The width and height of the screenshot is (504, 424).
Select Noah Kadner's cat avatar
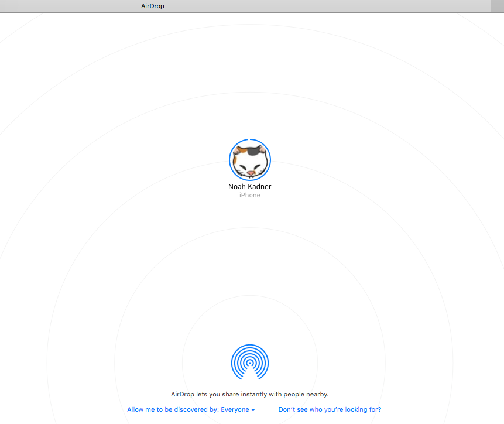coord(250,160)
